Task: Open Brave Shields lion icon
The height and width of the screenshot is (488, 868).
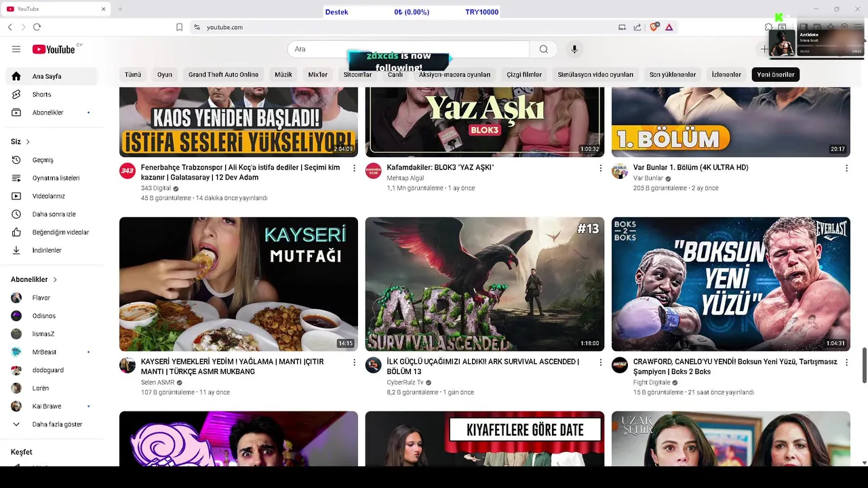Action: tap(654, 27)
